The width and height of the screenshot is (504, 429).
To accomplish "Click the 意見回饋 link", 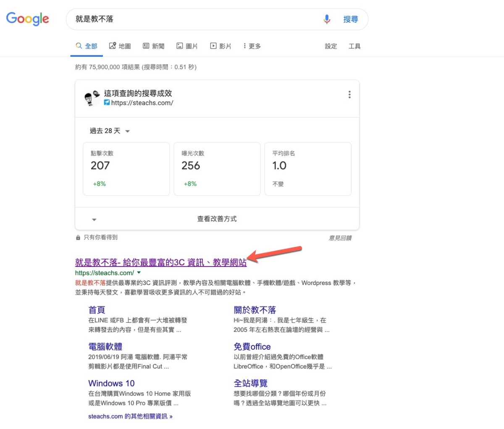I will tap(340, 238).
